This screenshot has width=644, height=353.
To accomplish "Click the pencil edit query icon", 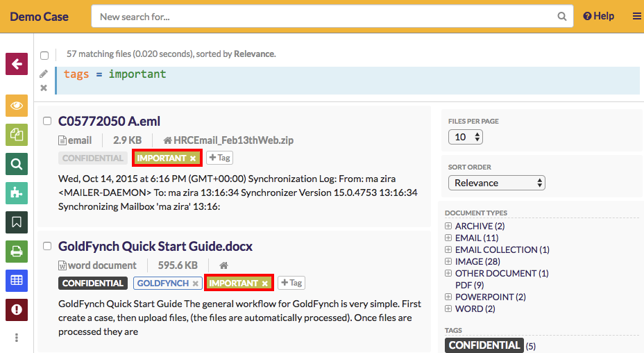I will 44,74.
